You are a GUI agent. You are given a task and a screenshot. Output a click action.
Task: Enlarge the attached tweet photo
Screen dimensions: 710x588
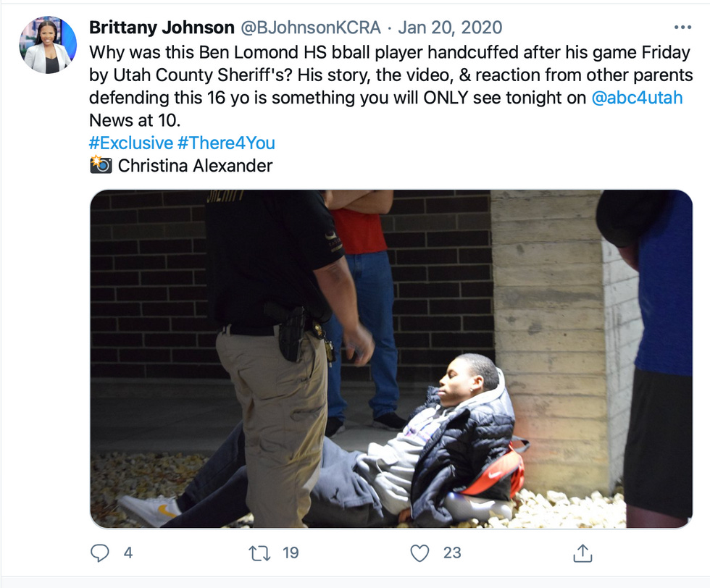[391, 359]
